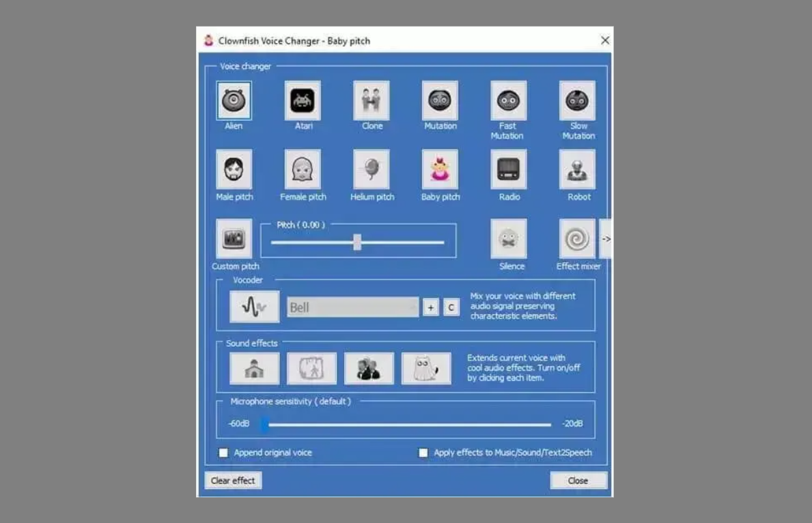The height and width of the screenshot is (523, 812).
Task: Enable the Radio voice effect
Action: tap(509, 169)
